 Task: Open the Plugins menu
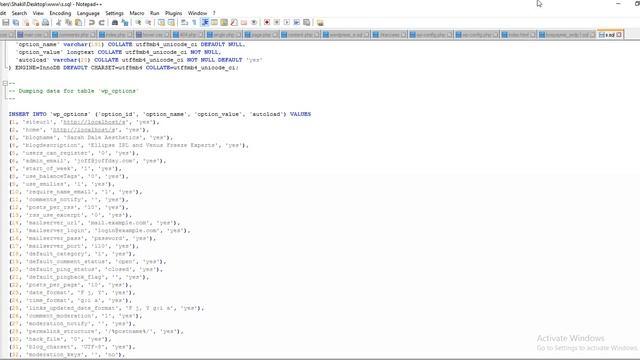point(173,13)
